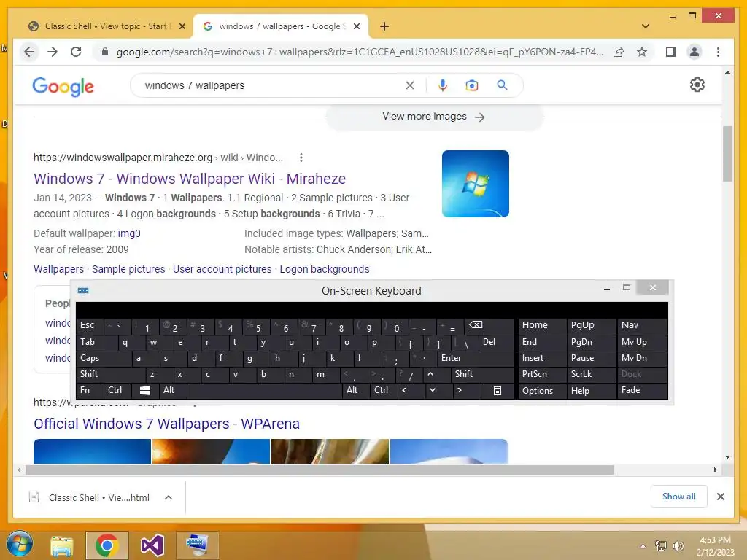This screenshot has width=747, height=560.
Task: Click the Options key on On-Screen Keyboard
Action: point(542,391)
